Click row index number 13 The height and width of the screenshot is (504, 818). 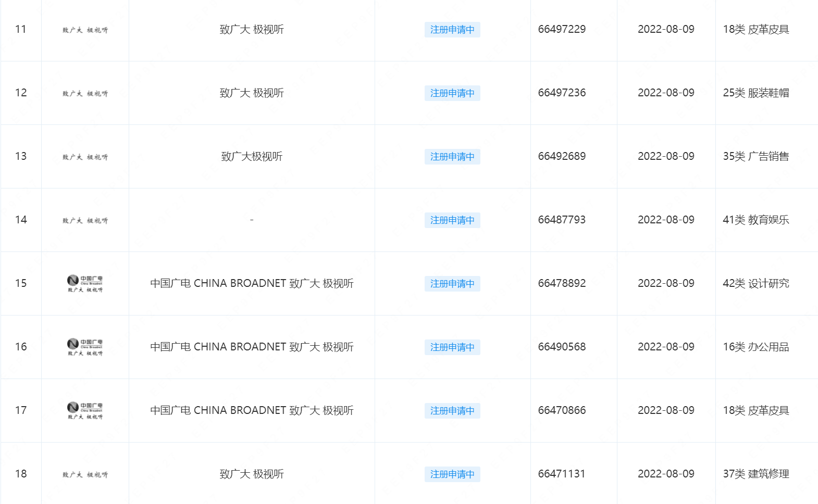click(21, 156)
